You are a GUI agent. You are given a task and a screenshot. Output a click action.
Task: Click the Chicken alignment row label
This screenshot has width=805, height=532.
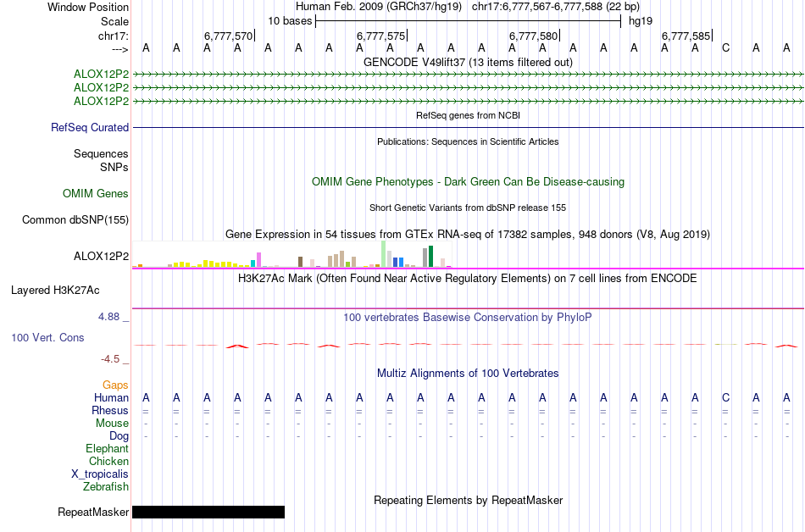[108, 461]
